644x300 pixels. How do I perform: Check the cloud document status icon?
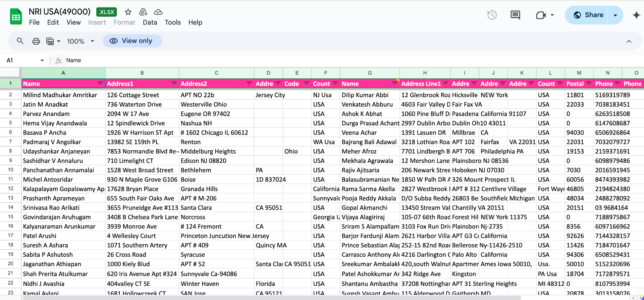pos(158,12)
